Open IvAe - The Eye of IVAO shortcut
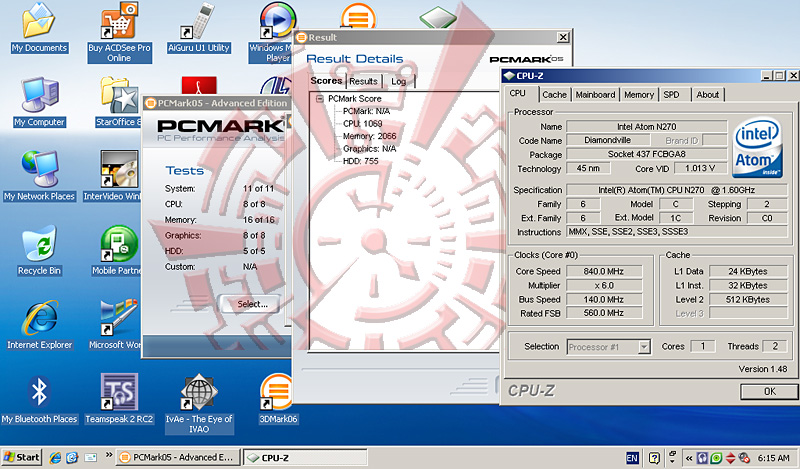 click(199, 404)
